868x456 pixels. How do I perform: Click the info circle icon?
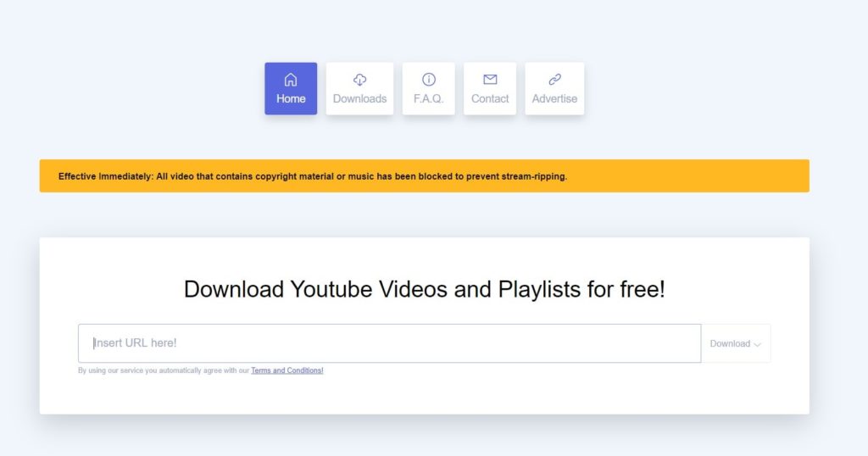[428, 80]
